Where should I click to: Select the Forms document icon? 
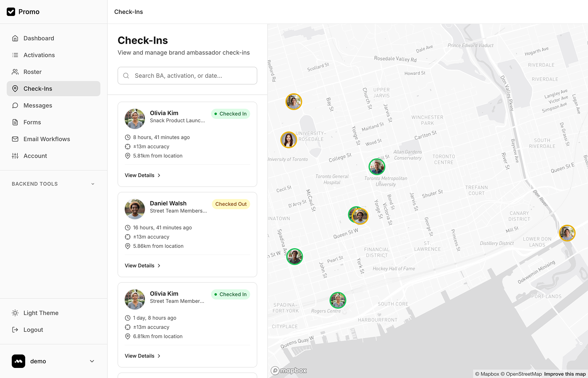(x=15, y=122)
